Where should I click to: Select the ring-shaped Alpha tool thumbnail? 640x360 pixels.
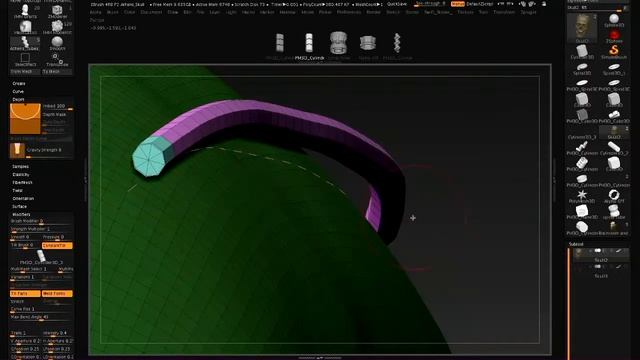click(614, 196)
